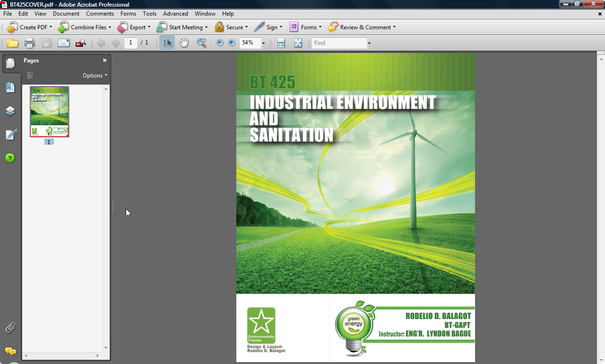This screenshot has width=605, height=364.
Task: Click the page number field
Action: (131, 43)
